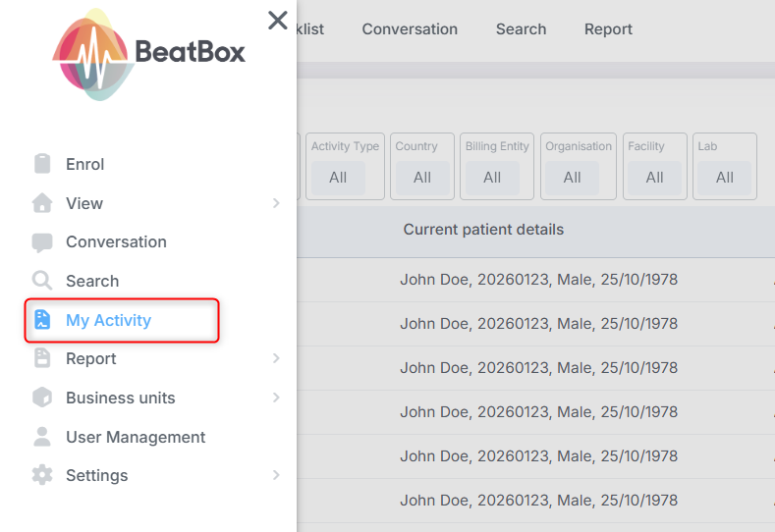Open Enrol from the sidebar menu

(85, 164)
